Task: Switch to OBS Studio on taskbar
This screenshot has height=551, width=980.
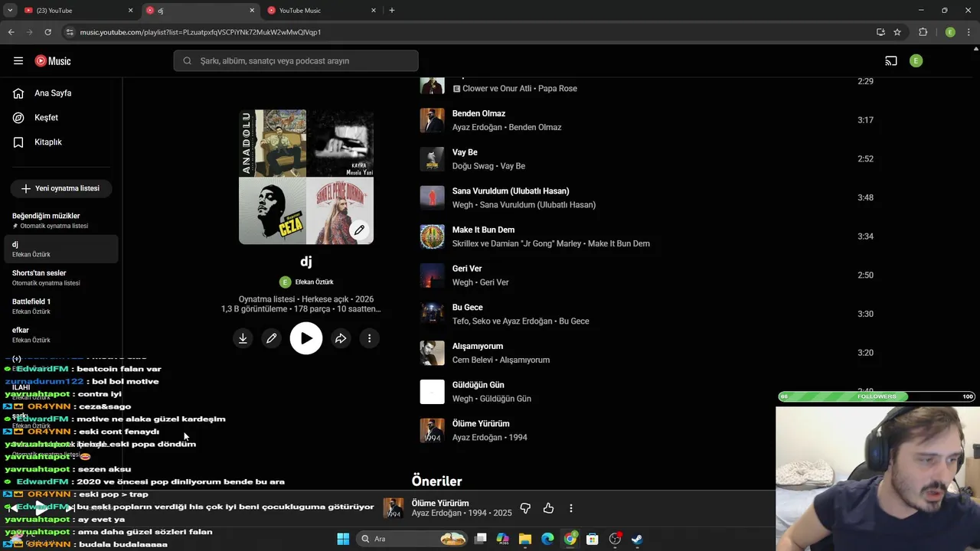Action: 615,539
